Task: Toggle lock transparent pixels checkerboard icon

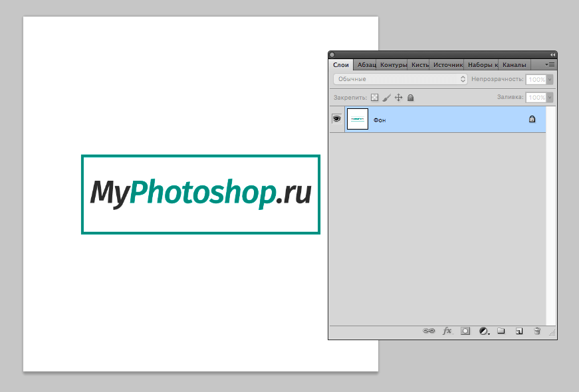Action: coord(374,98)
